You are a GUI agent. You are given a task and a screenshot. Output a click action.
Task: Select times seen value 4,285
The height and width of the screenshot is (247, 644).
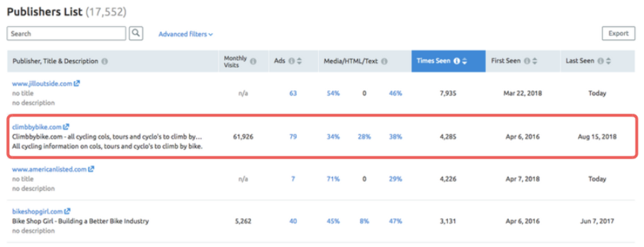[448, 137]
